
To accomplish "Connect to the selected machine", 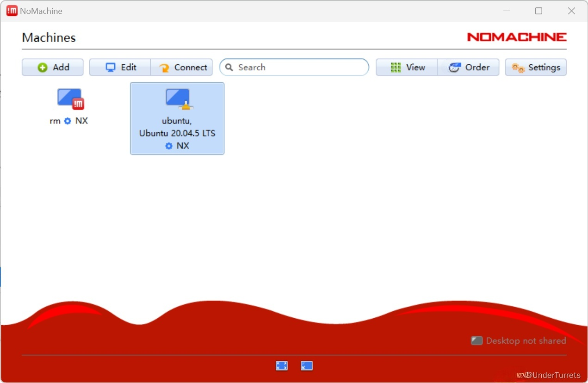I will click(182, 68).
